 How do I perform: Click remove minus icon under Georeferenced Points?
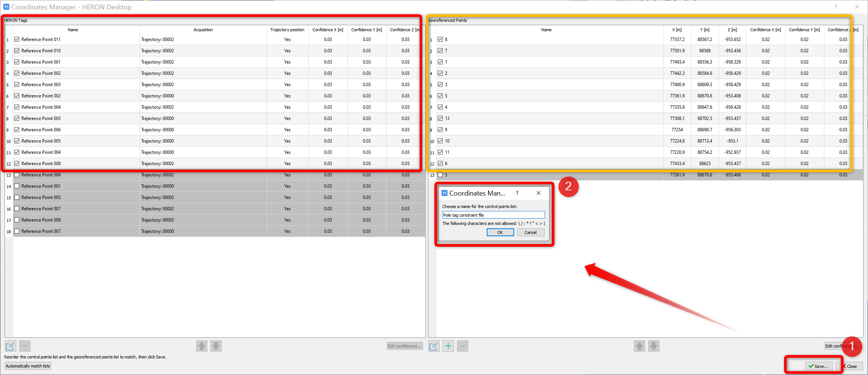(x=463, y=346)
